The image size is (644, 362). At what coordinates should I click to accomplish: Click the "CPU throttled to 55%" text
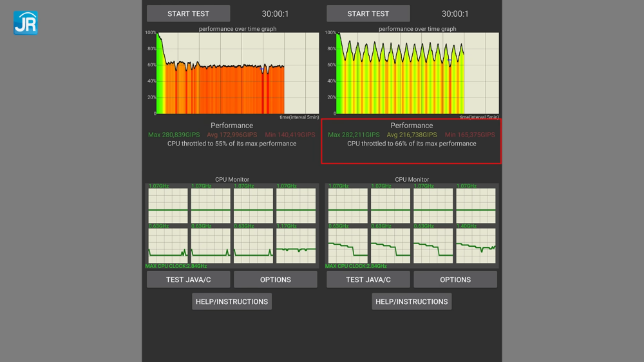pos(232,144)
